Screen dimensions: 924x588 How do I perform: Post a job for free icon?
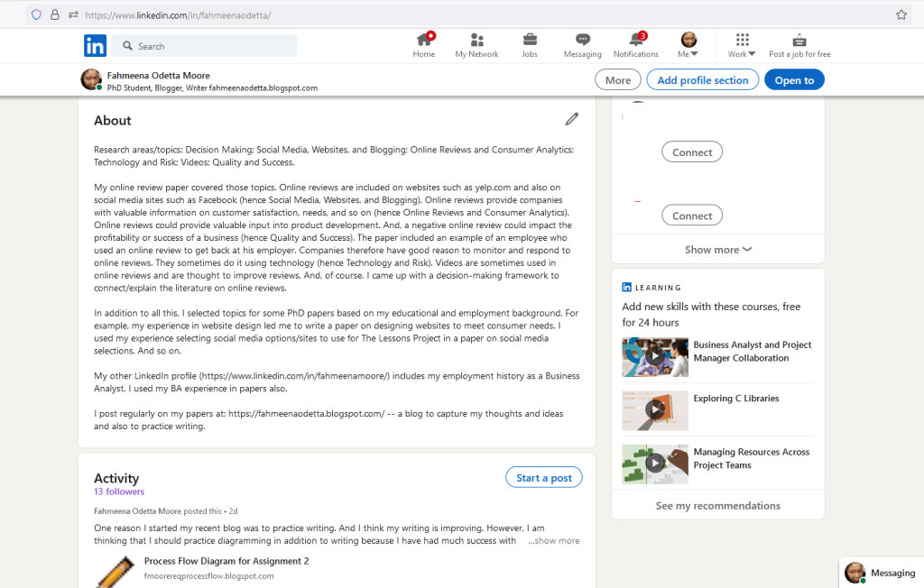click(x=799, y=41)
